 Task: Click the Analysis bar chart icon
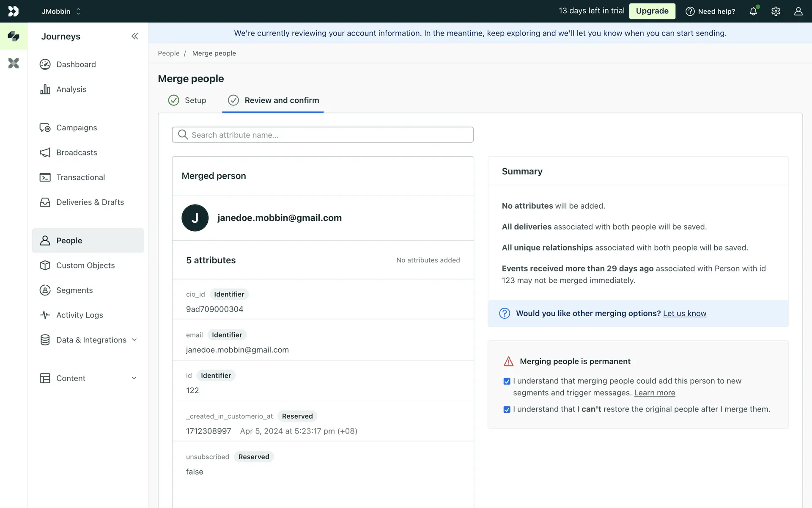(45, 89)
